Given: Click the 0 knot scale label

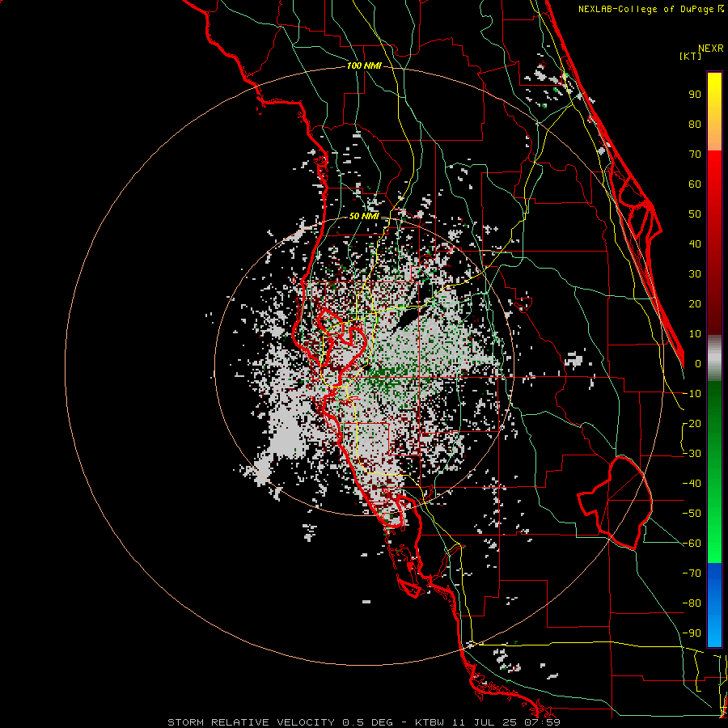Looking at the screenshot, I should click(698, 364).
